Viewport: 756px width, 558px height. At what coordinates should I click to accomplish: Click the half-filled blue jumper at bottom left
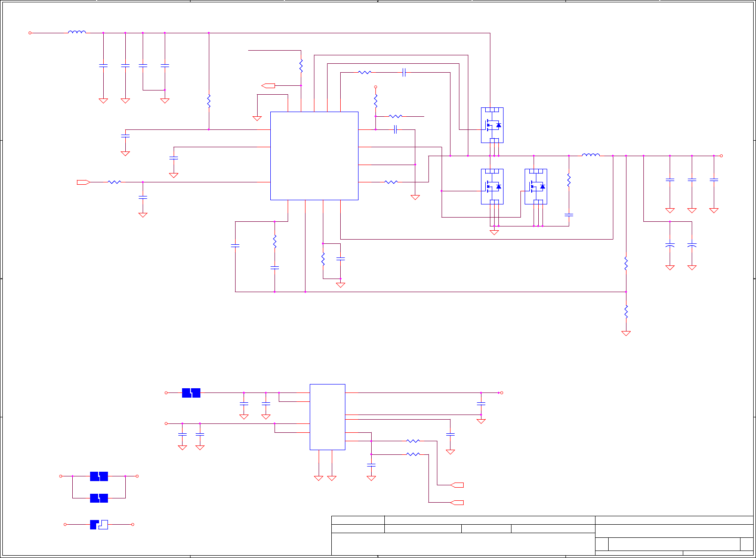[x=99, y=525]
